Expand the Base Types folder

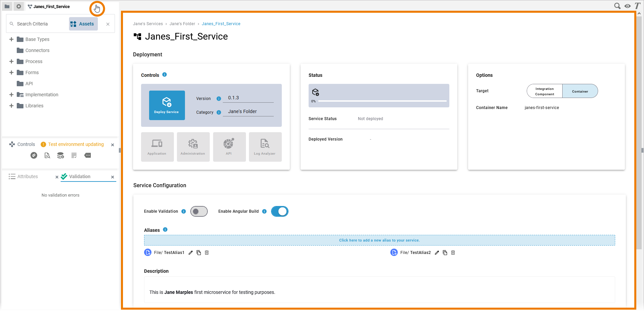coord(11,39)
